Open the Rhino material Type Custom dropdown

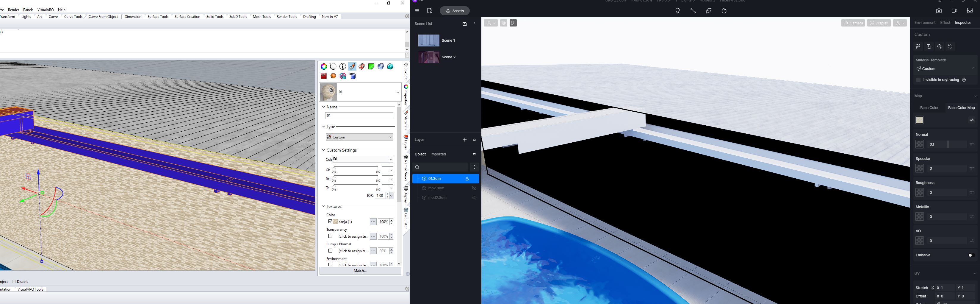tap(359, 137)
